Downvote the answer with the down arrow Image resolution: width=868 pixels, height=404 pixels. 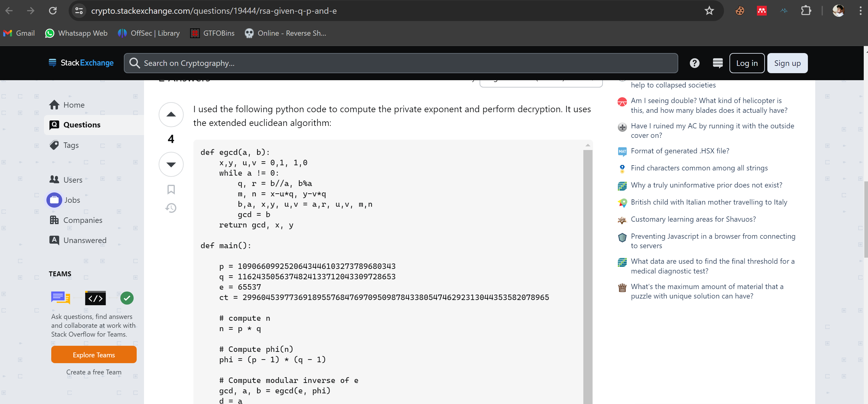[171, 164]
